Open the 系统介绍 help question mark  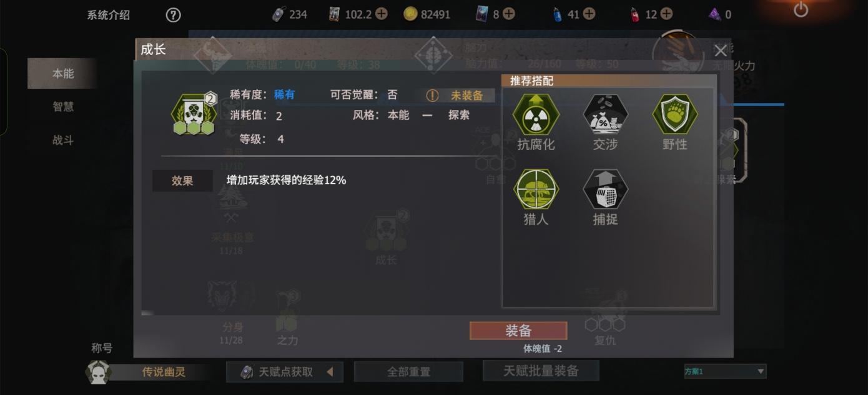173,15
